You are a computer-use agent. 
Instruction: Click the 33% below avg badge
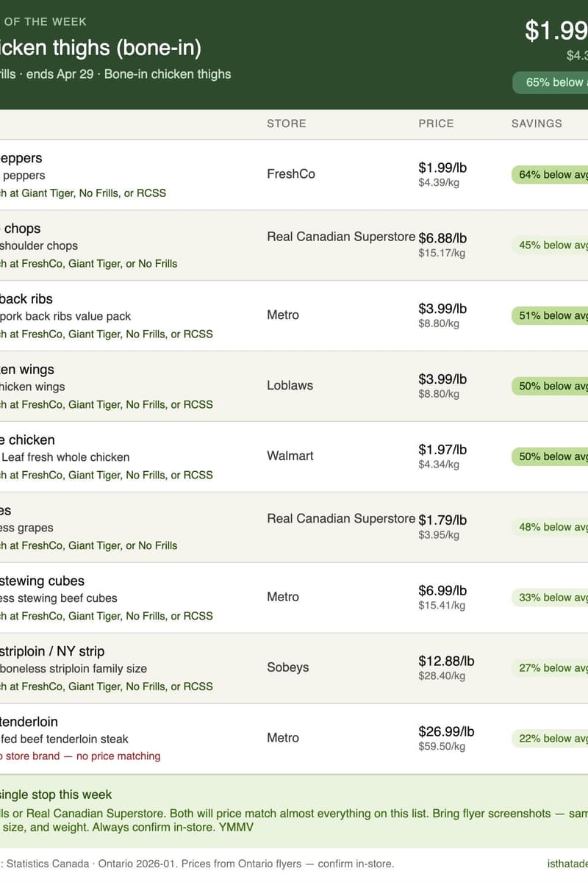click(x=551, y=598)
